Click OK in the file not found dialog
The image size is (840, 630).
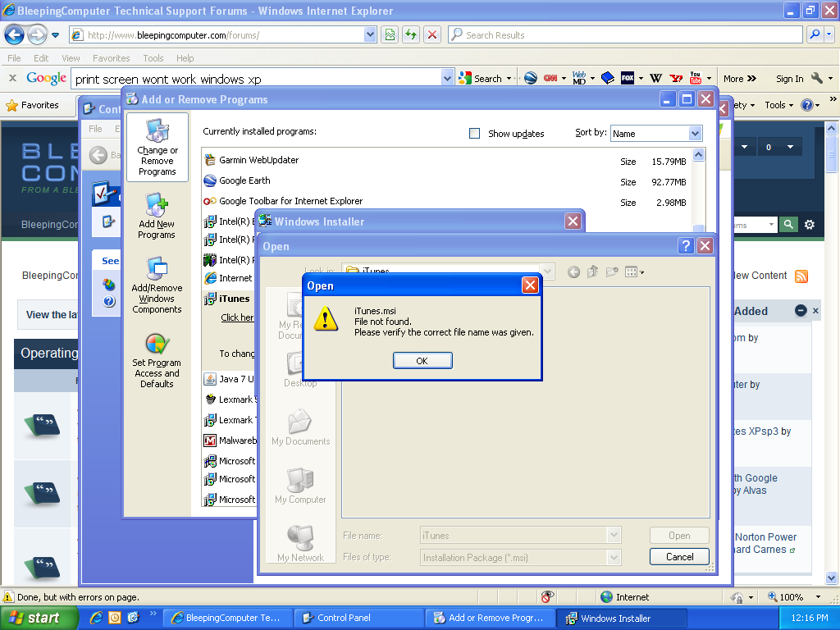pyautogui.click(x=422, y=361)
